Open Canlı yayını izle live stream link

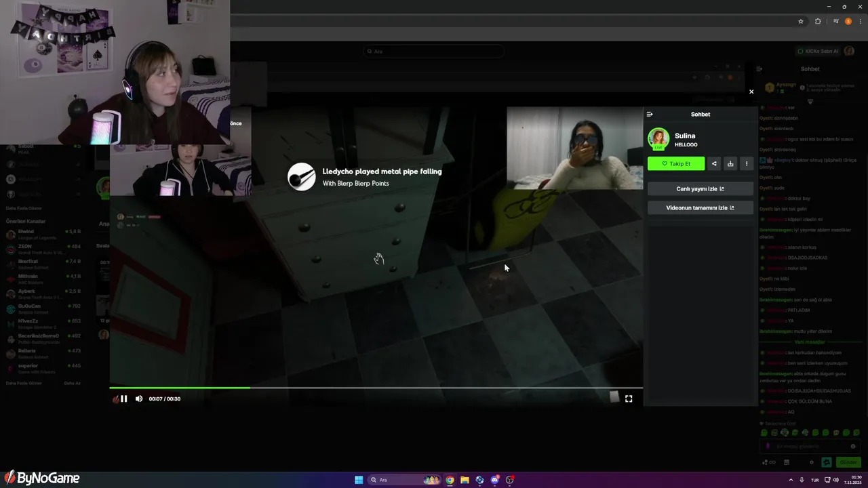click(x=701, y=189)
